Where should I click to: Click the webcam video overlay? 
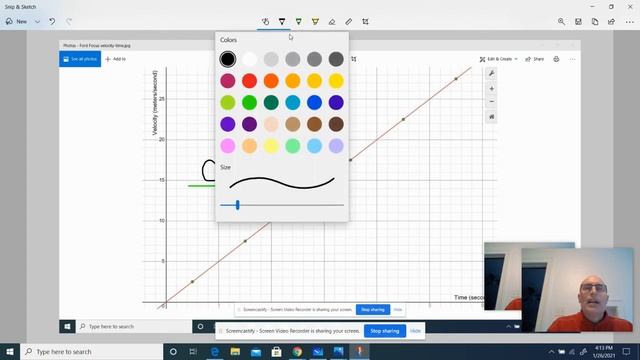[578, 290]
